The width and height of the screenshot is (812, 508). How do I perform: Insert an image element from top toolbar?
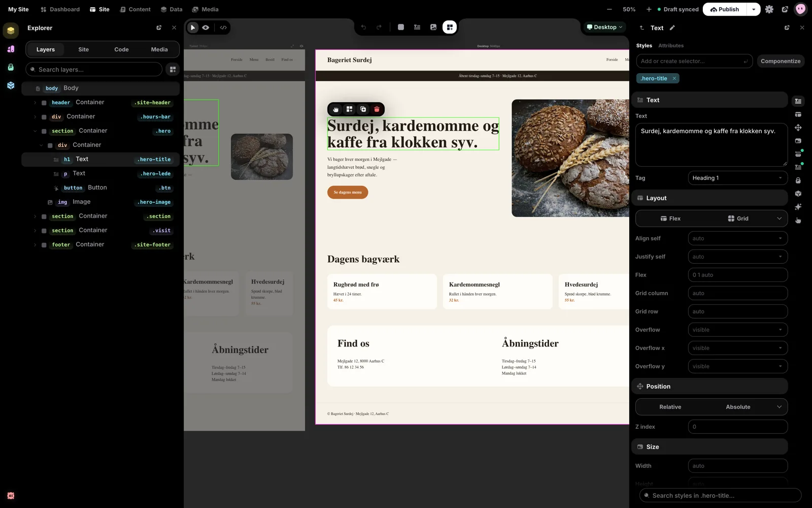pos(433,27)
